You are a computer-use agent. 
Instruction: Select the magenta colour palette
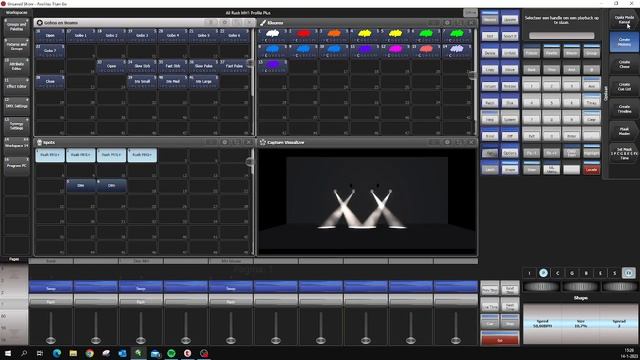(395, 51)
